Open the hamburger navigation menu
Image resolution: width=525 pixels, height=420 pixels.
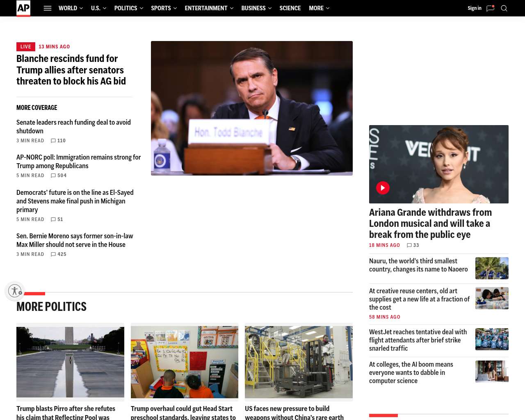click(x=48, y=8)
